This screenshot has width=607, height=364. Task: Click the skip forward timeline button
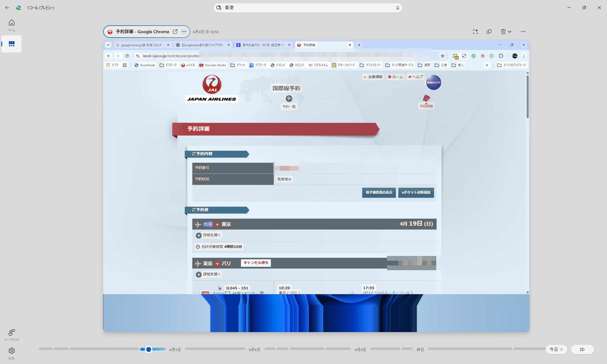(x=582, y=349)
